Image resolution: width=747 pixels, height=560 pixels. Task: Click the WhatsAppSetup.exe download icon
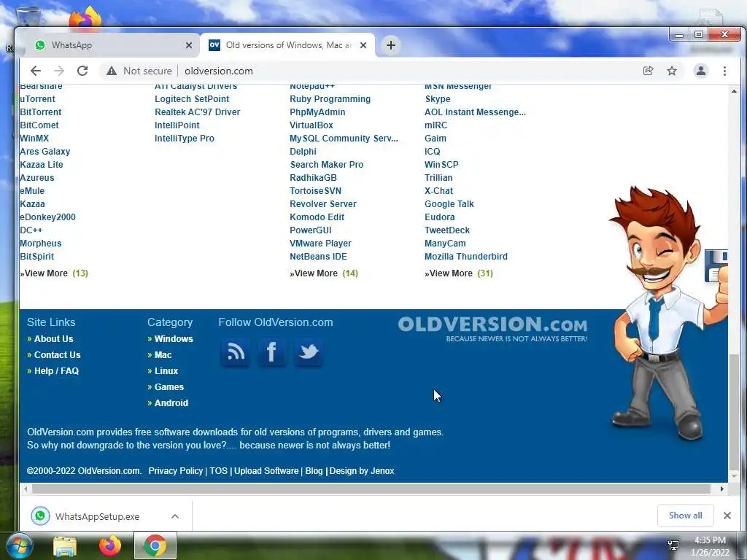41,516
